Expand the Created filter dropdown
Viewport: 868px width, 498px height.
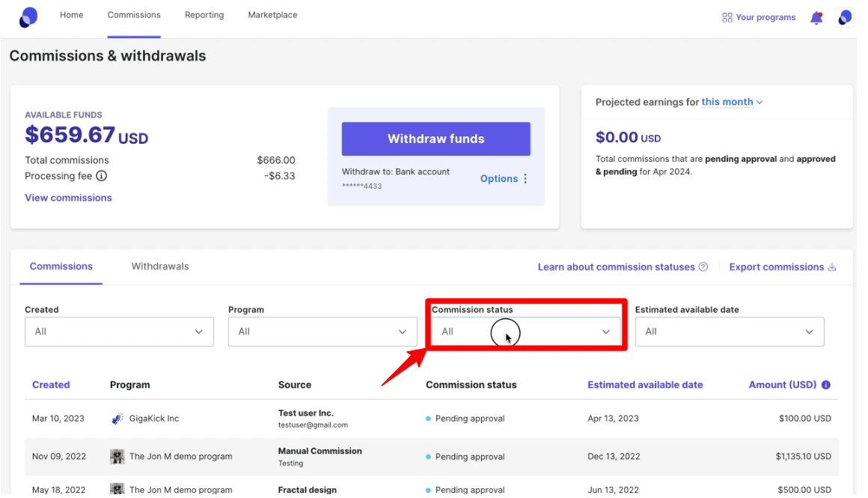point(119,332)
